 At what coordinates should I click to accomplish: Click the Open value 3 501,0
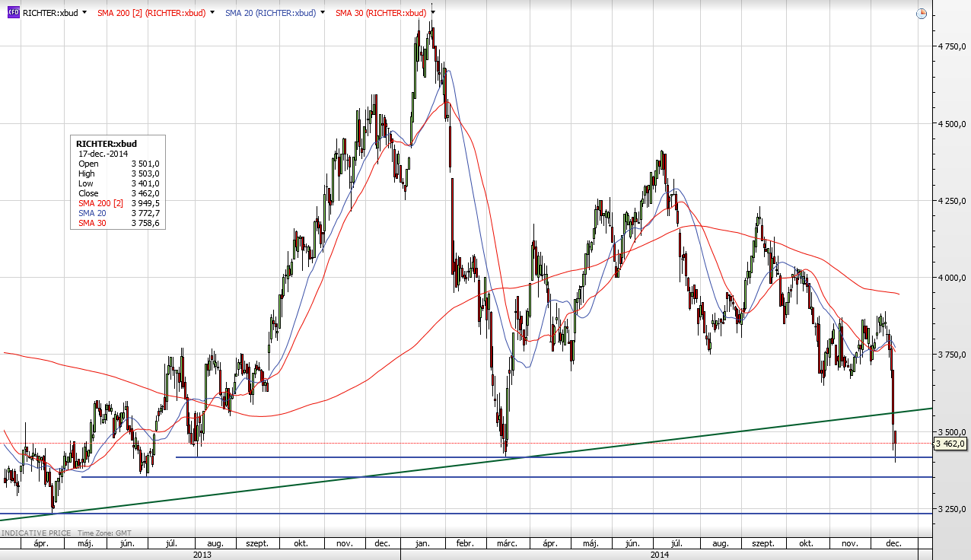pyautogui.click(x=145, y=164)
